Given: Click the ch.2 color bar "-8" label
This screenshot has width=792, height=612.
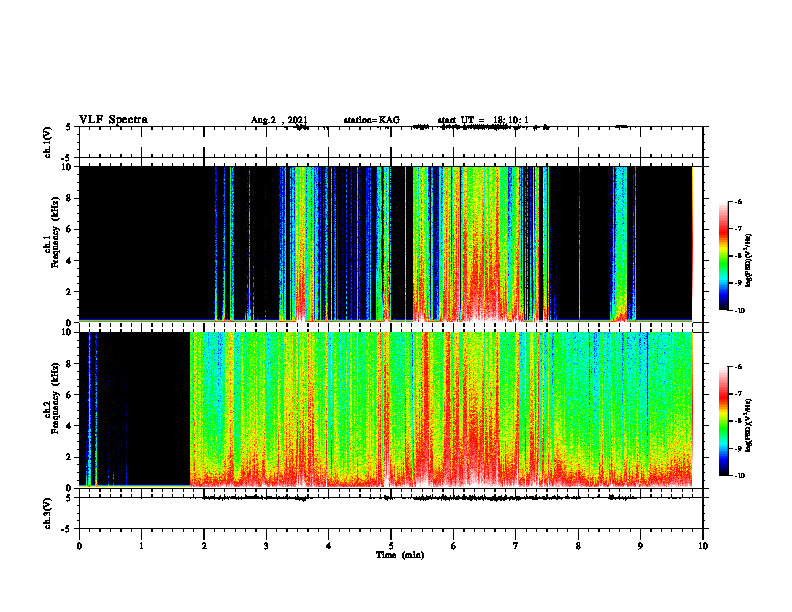Looking at the screenshot, I should 738,421.
